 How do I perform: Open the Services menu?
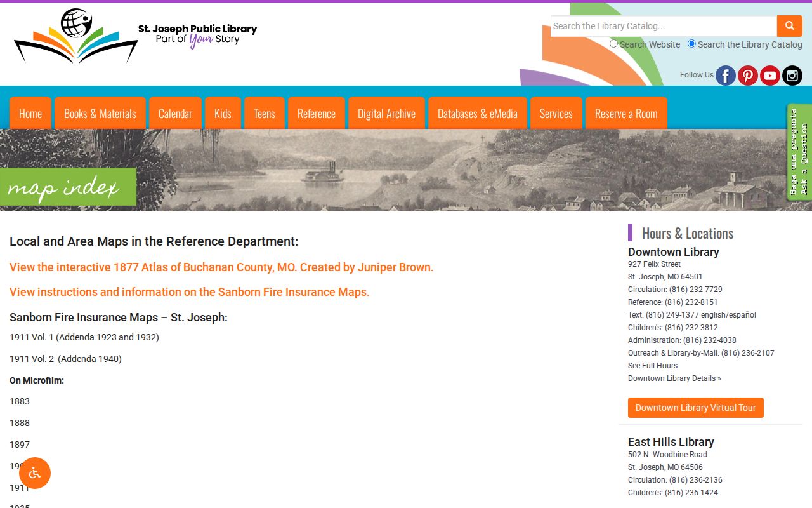tap(556, 113)
